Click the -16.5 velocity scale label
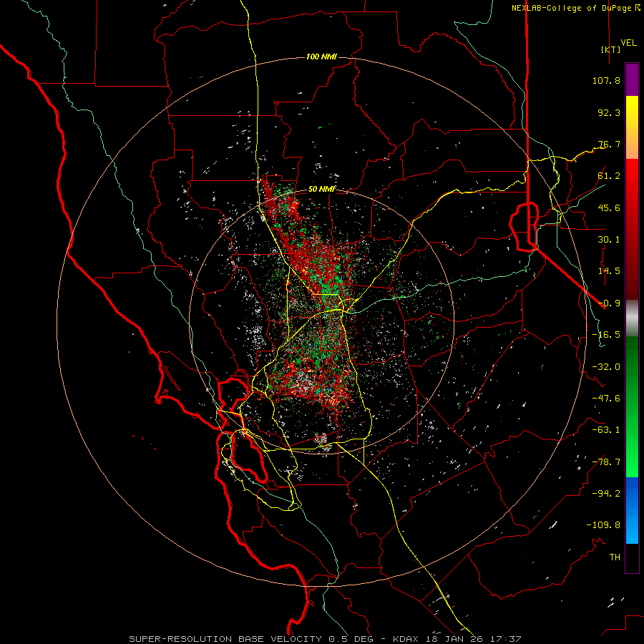This screenshot has width=644, height=644. click(x=606, y=335)
